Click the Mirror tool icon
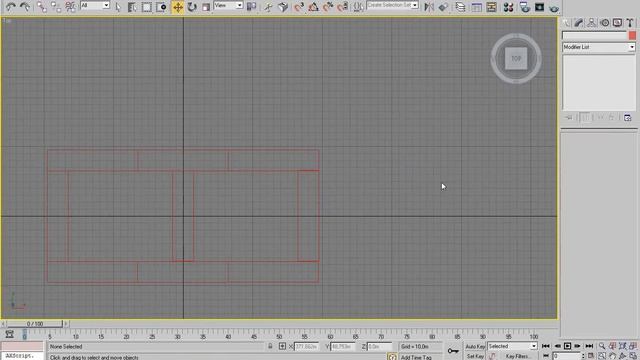 [x=429, y=7]
